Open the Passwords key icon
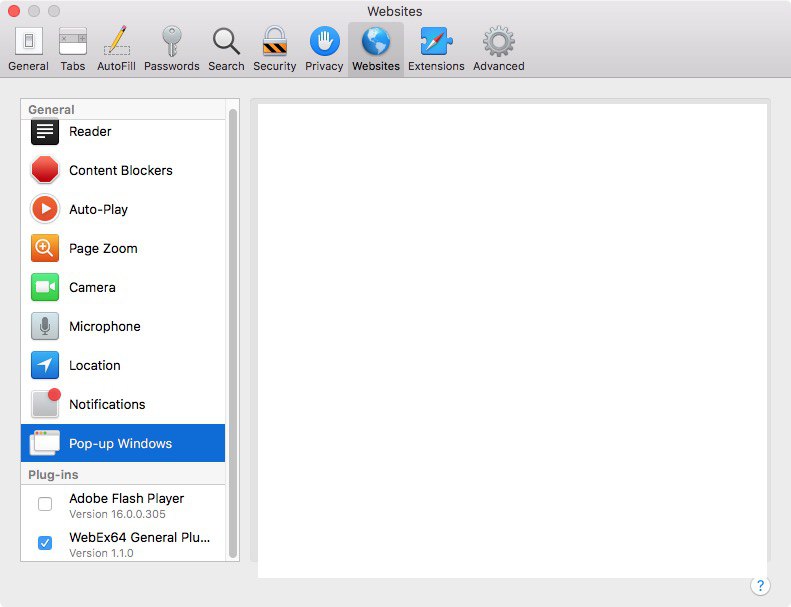The image size is (791, 607). pyautogui.click(x=172, y=41)
